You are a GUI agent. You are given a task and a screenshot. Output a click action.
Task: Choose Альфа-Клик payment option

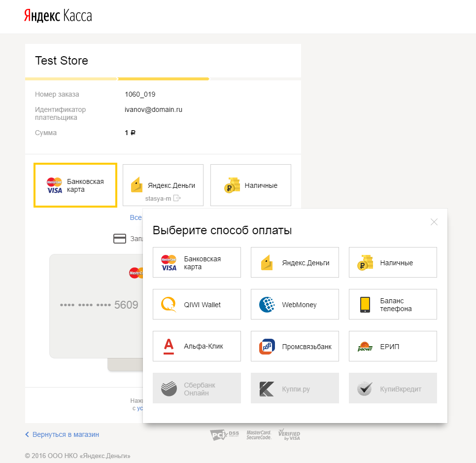[197, 346]
